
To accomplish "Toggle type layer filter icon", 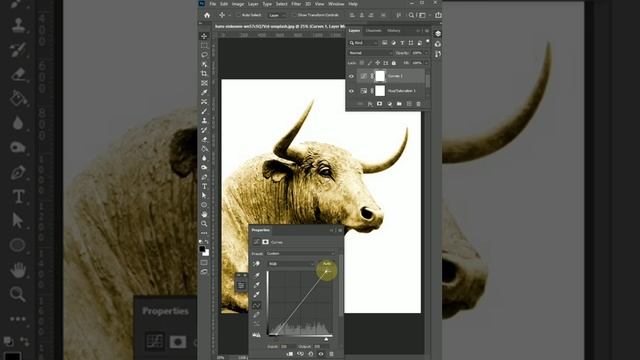I will coord(402,43).
